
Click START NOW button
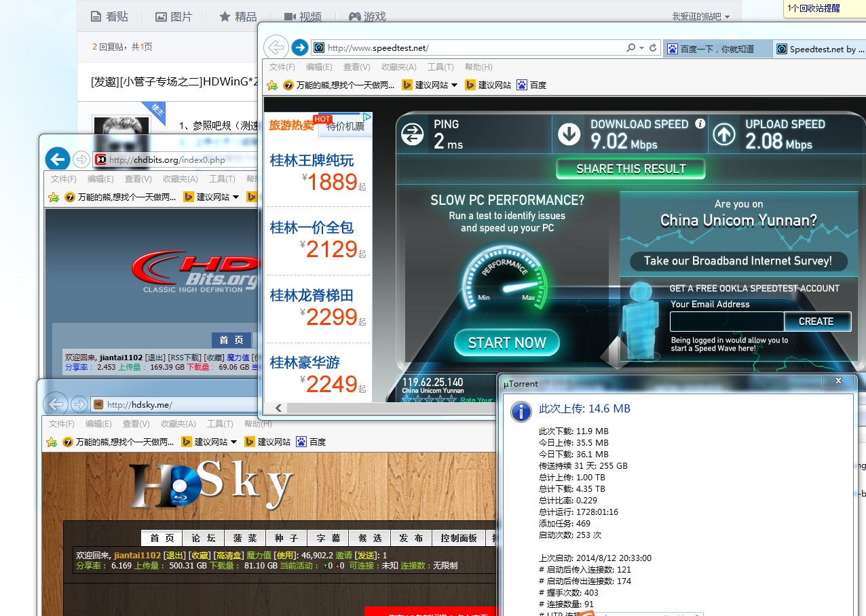click(507, 343)
